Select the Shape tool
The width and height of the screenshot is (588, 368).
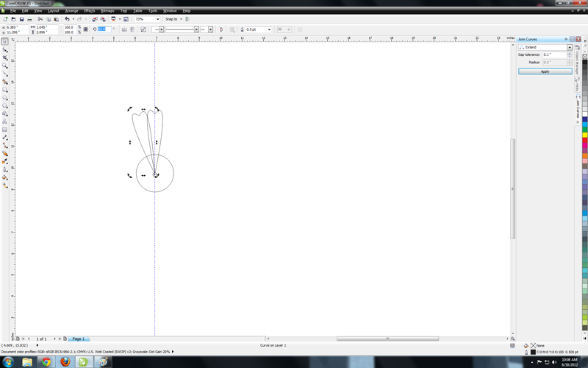(x=5, y=49)
